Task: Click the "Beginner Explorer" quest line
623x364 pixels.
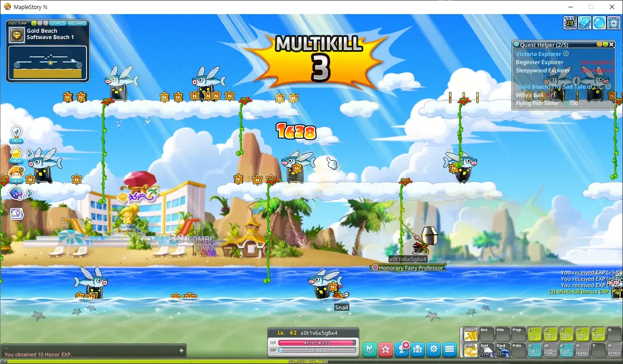Action: (540, 62)
